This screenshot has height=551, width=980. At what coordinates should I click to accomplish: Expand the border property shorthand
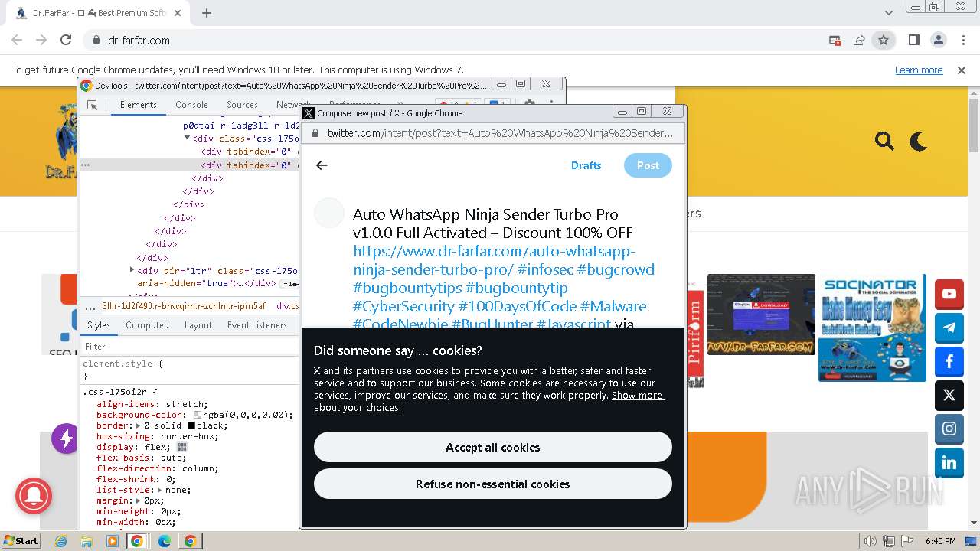pyautogui.click(x=138, y=425)
